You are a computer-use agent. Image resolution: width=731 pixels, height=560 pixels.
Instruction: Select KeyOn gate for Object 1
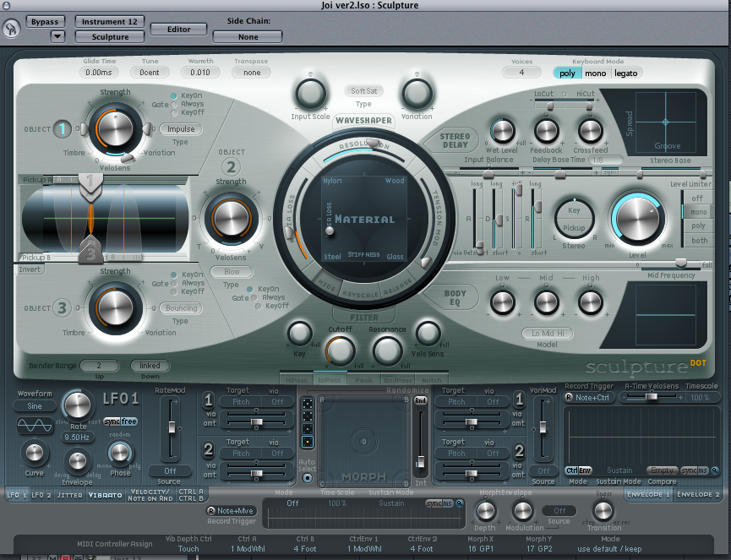pos(174,95)
